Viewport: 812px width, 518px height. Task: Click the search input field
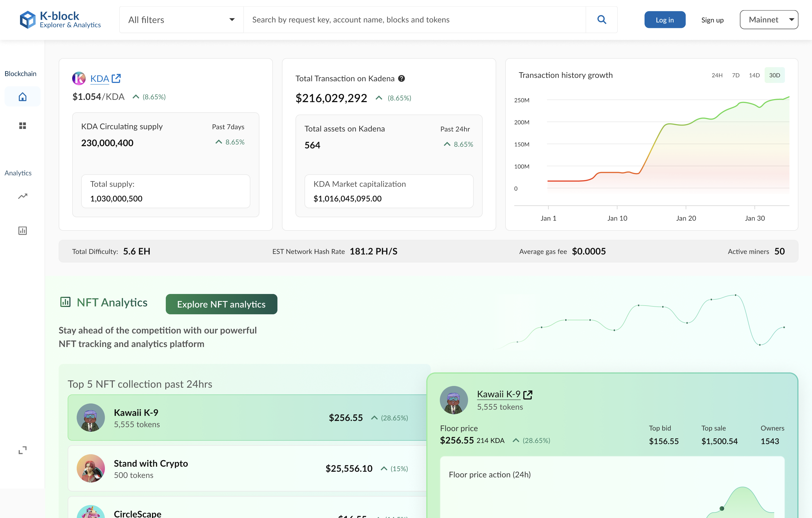pos(414,19)
